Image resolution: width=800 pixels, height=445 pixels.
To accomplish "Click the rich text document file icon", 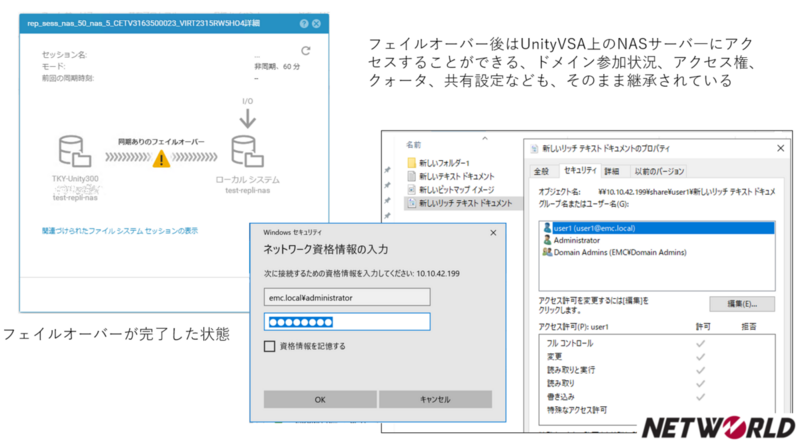I will pos(412,203).
